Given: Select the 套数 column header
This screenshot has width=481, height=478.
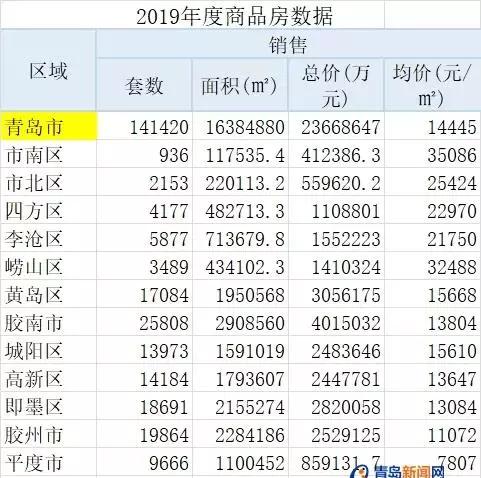Looking at the screenshot, I should [144, 86].
